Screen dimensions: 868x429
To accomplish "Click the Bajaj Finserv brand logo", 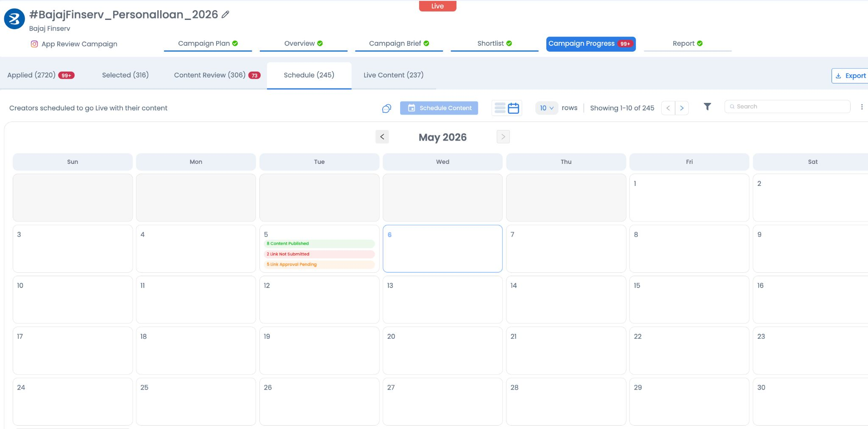I will click(14, 19).
